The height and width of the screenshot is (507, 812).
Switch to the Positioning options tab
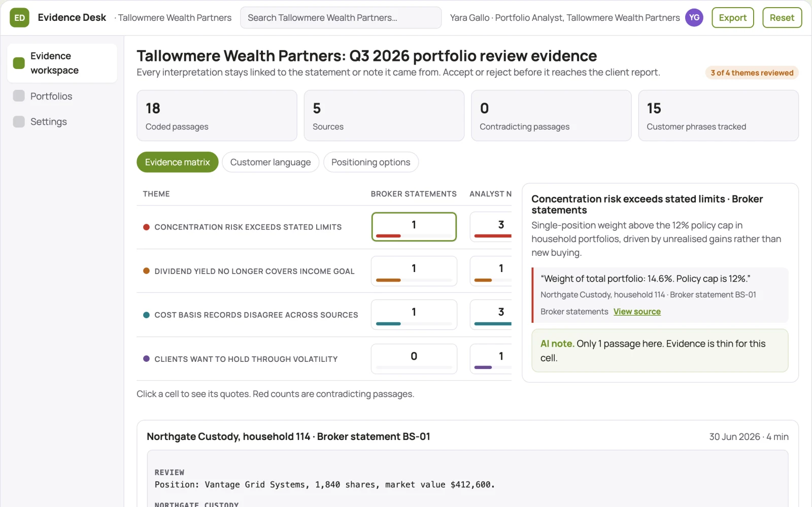[x=370, y=162]
